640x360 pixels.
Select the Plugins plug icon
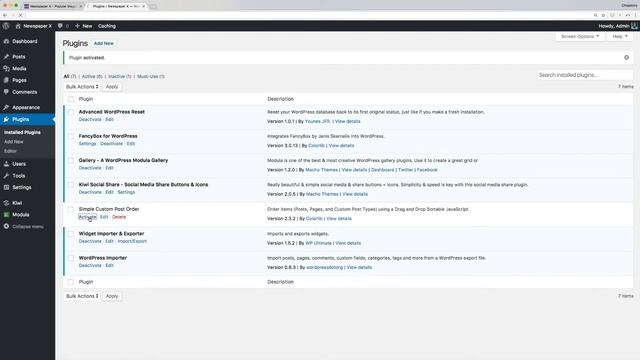tap(6, 119)
